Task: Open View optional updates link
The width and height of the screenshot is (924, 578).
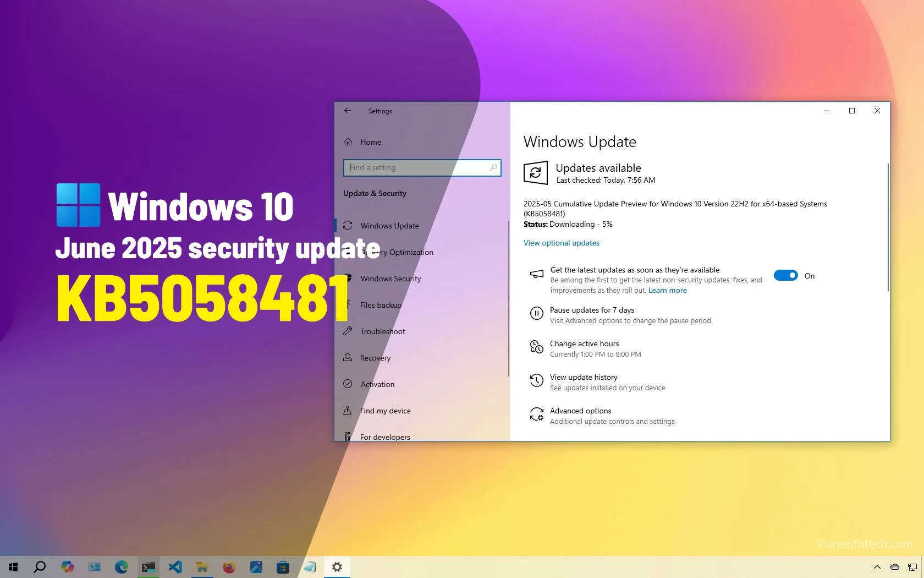Action: (x=561, y=243)
